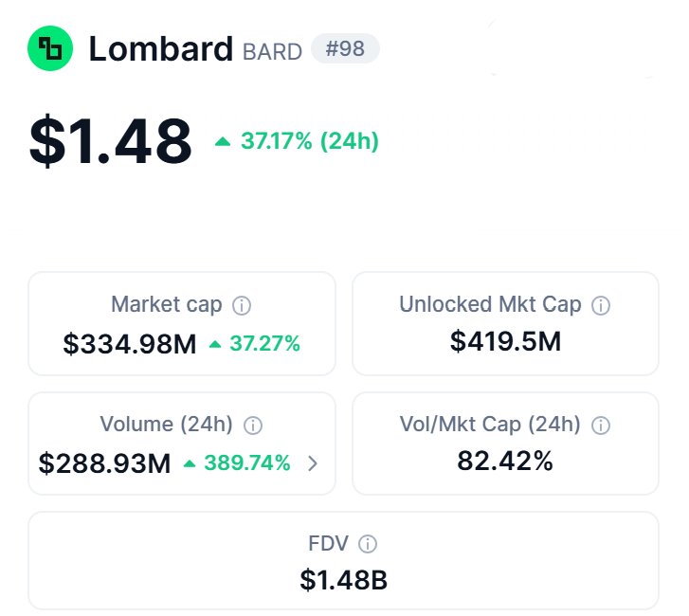Click the #98 rank badge
689x616 pixels.
pyautogui.click(x=345, y=48)
